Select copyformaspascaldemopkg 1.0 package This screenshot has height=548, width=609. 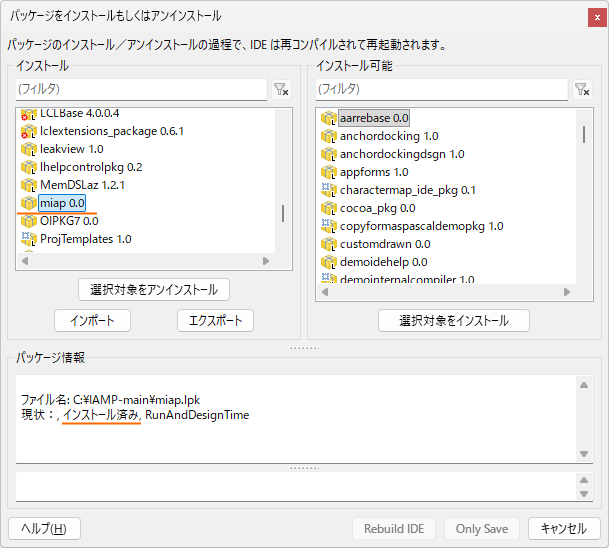421,226
